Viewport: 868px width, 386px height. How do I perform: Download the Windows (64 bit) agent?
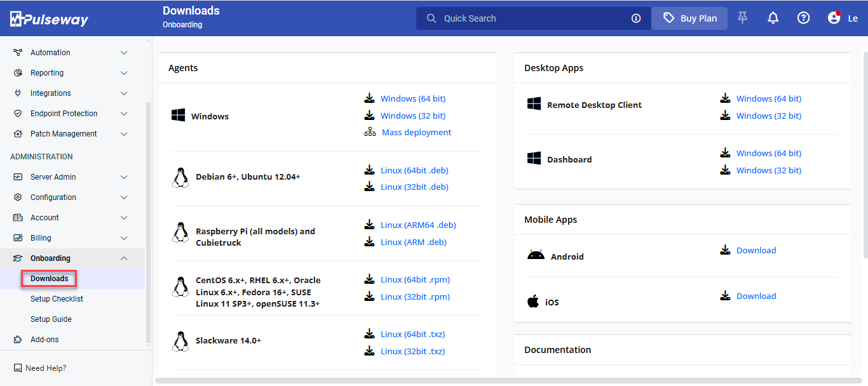coord(413,99)
